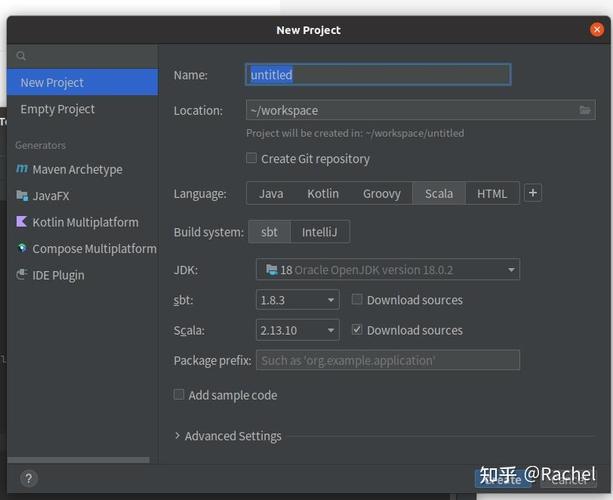This screenshot has width=613, height=500.
Task: Uncheck Scala Download sources checkbox
Action: pyautogui.click(x=357, y=330)
